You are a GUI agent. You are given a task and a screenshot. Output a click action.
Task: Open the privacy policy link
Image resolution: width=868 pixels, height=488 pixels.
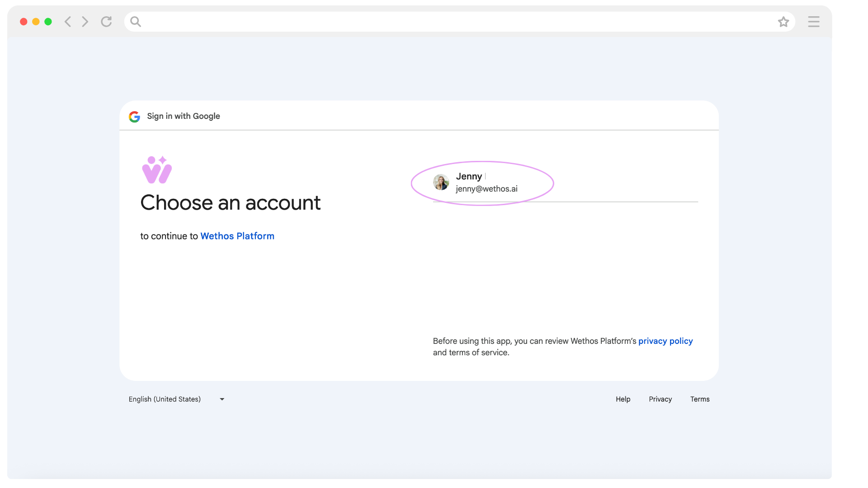(x=665, y=341)
